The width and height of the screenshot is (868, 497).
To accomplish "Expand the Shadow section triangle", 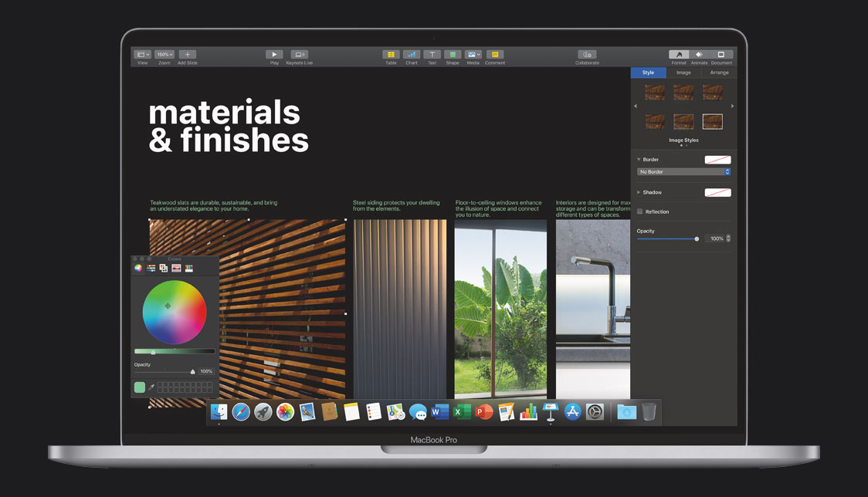I will click(639, 192).
